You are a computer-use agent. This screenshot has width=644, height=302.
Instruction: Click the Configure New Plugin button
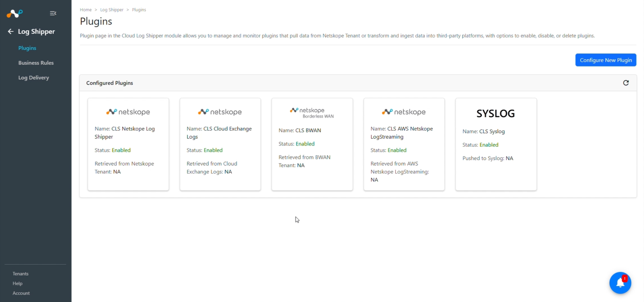[x=606, y=60]
